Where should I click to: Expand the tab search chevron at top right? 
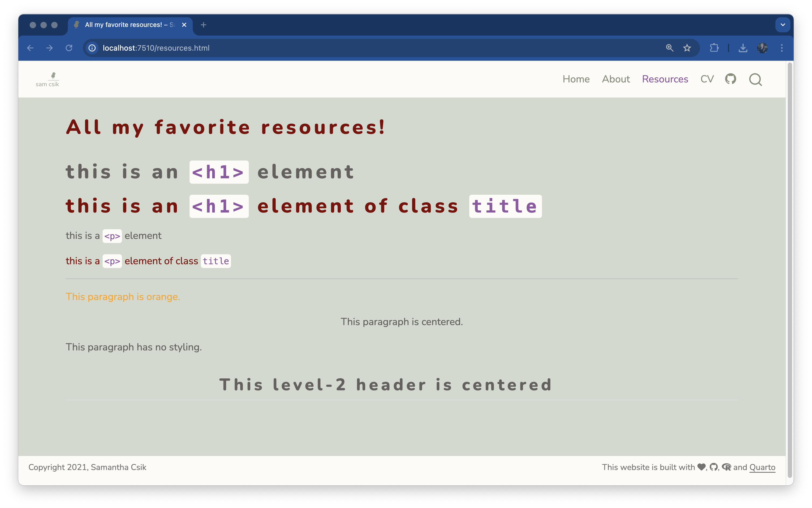click(x=783, y=25)
